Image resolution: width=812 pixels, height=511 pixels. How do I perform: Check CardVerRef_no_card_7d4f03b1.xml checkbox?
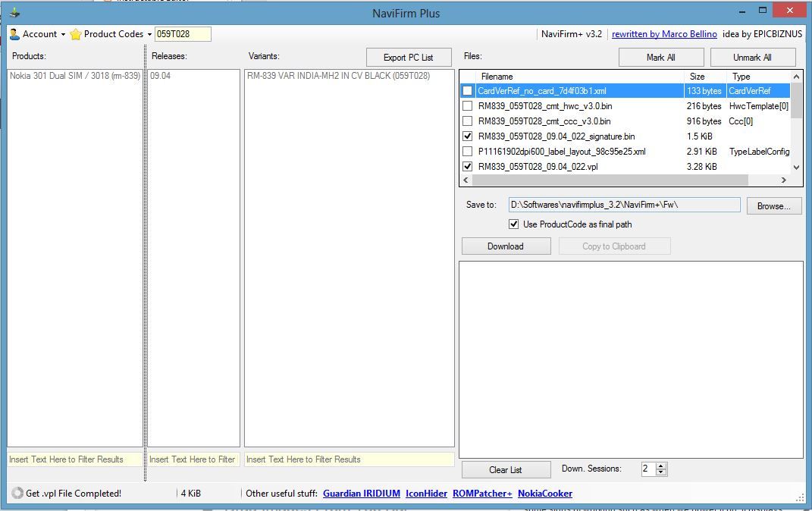click(x=467, y=91)
